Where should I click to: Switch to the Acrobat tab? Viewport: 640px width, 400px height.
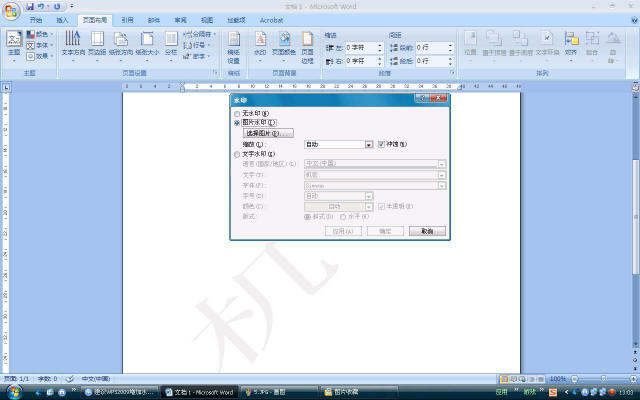click(x=271, y=20)
